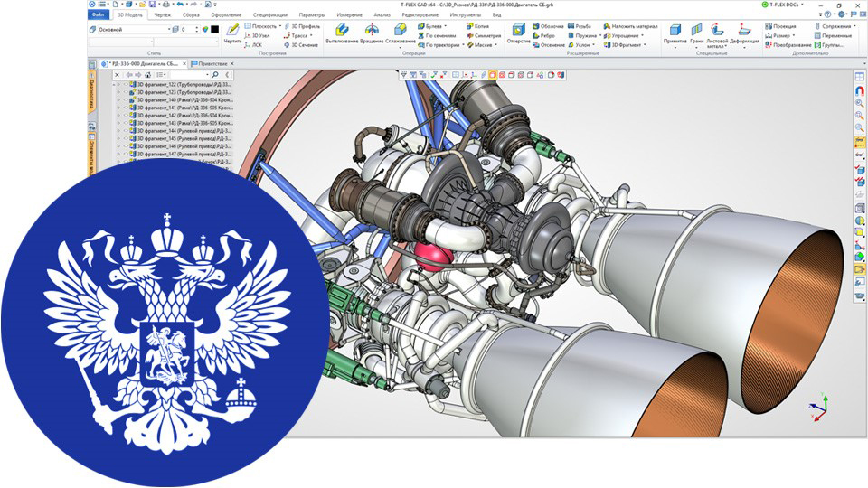Image resolution: width=868 pixels, height=488 pixels.
Task: Open the 3D Сечение tool
Action: point(300,45)
